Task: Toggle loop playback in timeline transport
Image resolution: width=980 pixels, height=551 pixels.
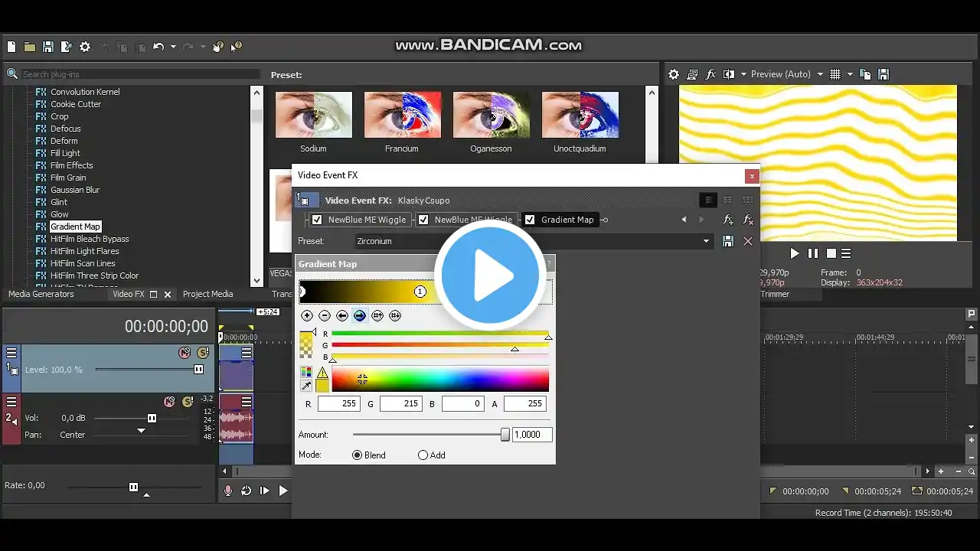Action: [247, 491]
